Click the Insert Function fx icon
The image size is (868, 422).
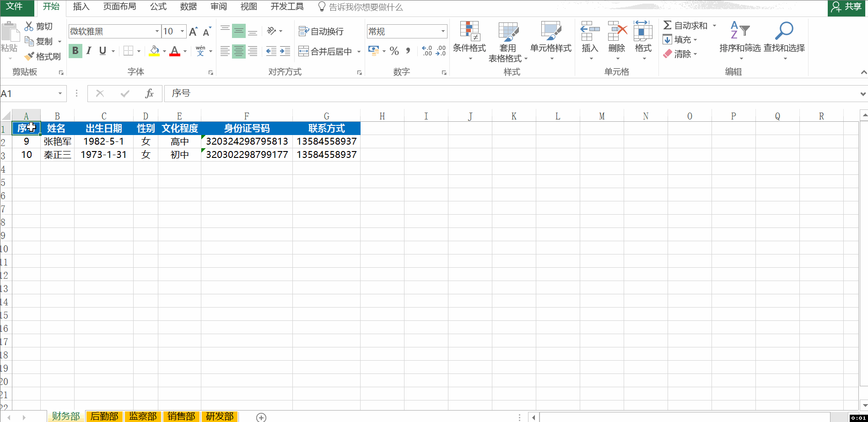pyautogui.click(x=150, y=93)
